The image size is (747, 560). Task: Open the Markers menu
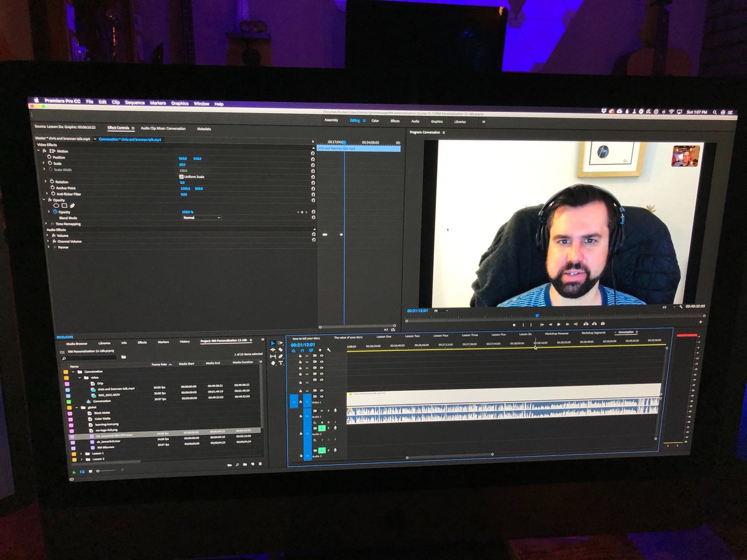(158, 103)
